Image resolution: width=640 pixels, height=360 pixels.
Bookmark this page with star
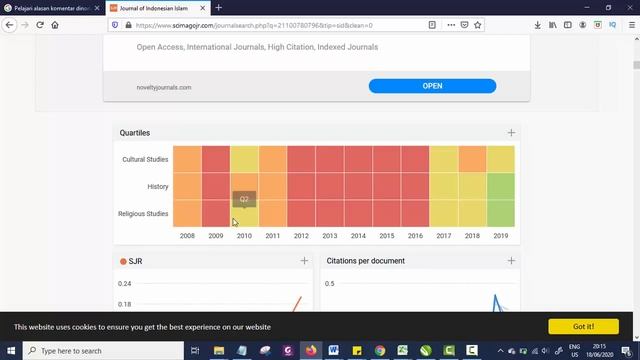(478, 25)
